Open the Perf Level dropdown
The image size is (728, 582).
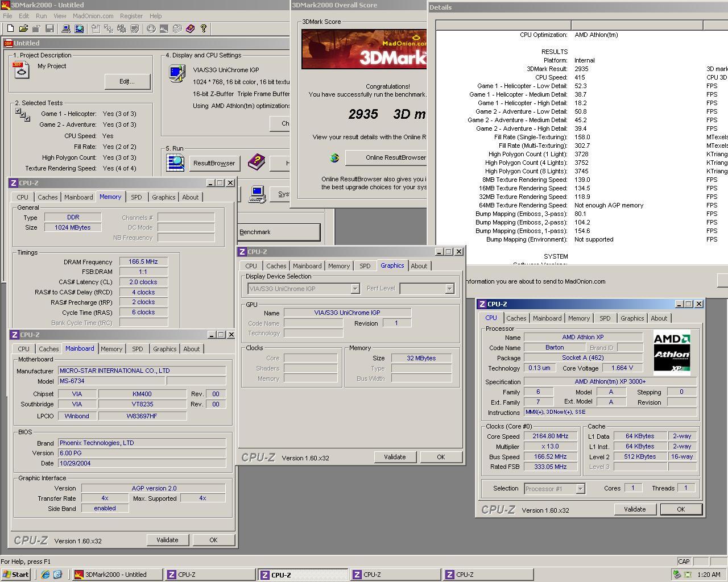pyautogui.click(x=449, y=289)
